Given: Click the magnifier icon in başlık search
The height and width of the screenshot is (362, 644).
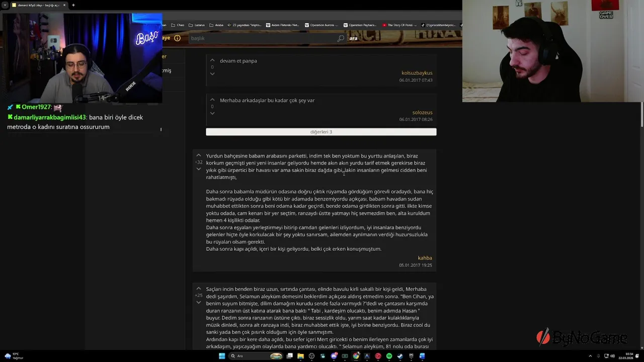Looking at the screenshot, I should [341, 38].
